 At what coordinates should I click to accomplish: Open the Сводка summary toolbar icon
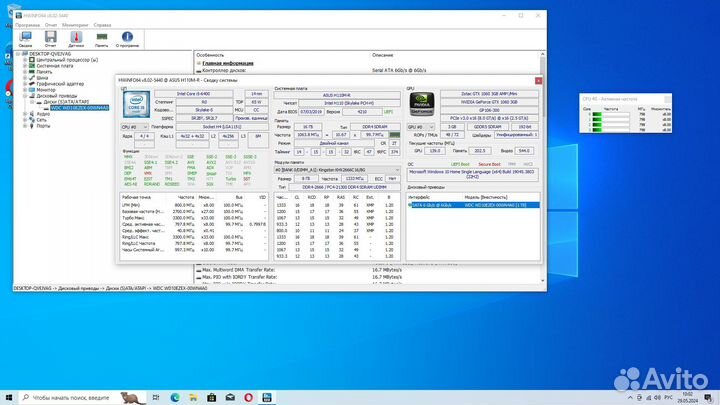(25, 39)
